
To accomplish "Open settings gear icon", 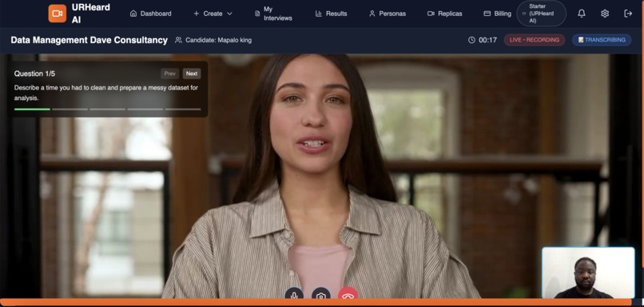I will [605, 14].
